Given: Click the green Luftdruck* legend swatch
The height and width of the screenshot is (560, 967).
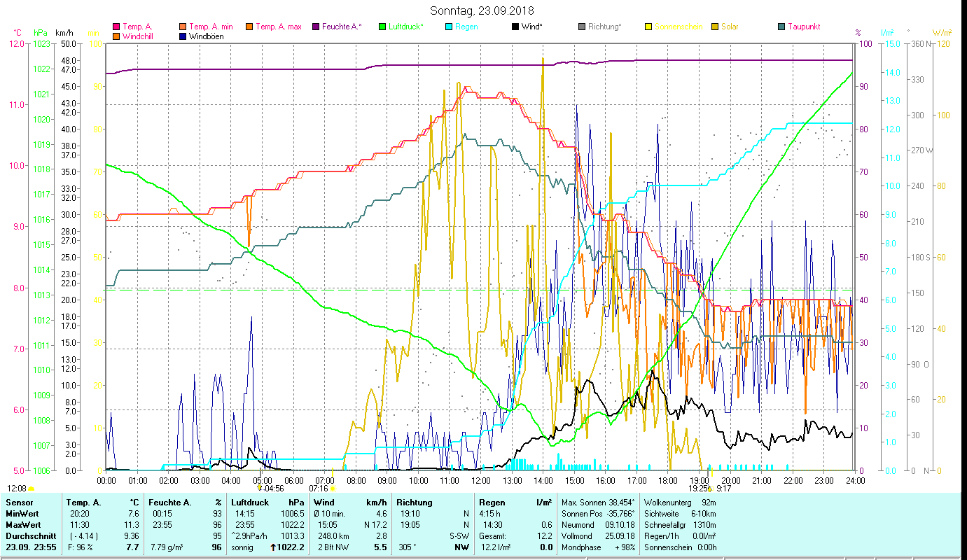Looking at the screenshot, I should pos(382,27).
